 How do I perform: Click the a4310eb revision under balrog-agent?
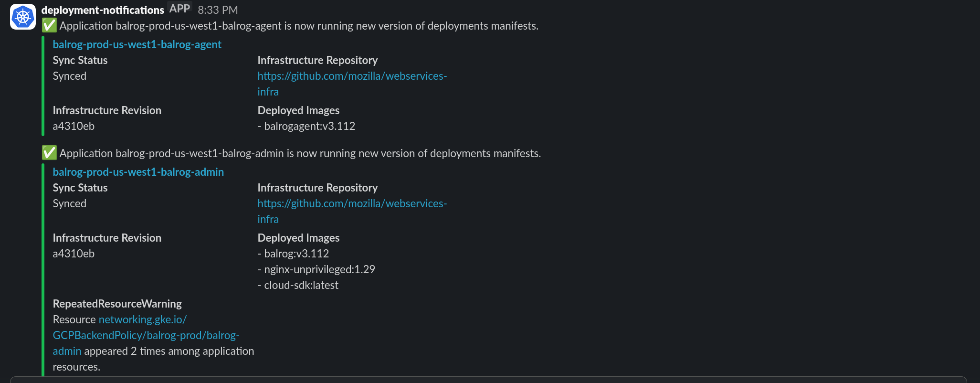pyautogui.click(x=74, y=126)
